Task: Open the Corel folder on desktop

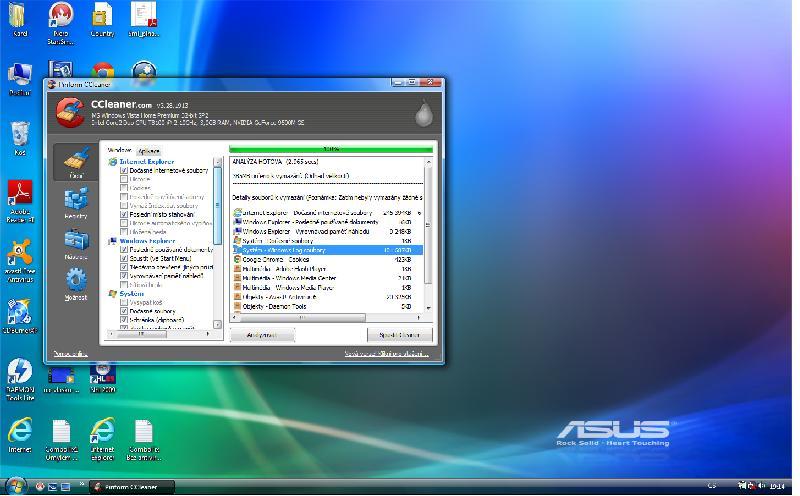Action: click(19, 20)
